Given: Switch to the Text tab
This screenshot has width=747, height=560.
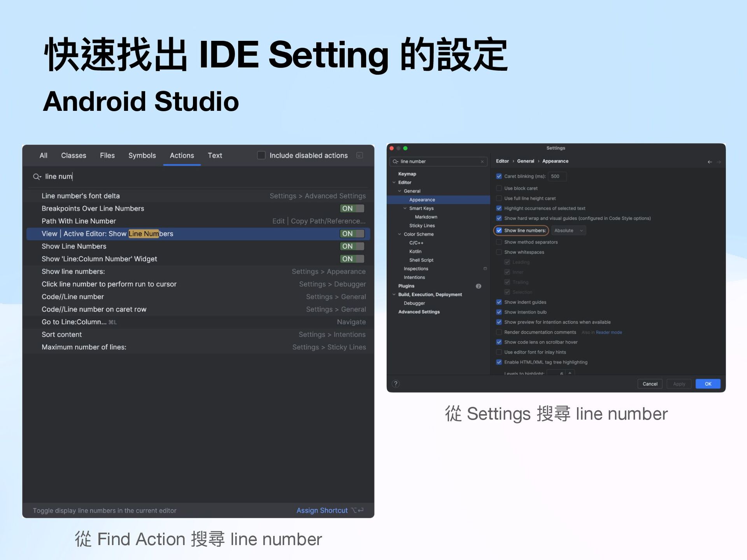Looking at the screenshot, I should [215, 156].
